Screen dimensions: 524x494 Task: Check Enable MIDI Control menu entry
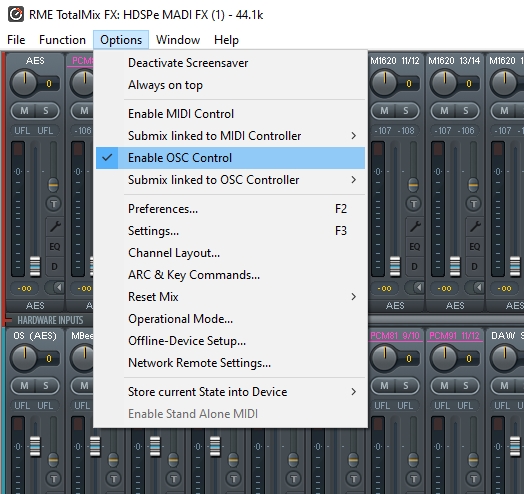[x=230, y=114]
